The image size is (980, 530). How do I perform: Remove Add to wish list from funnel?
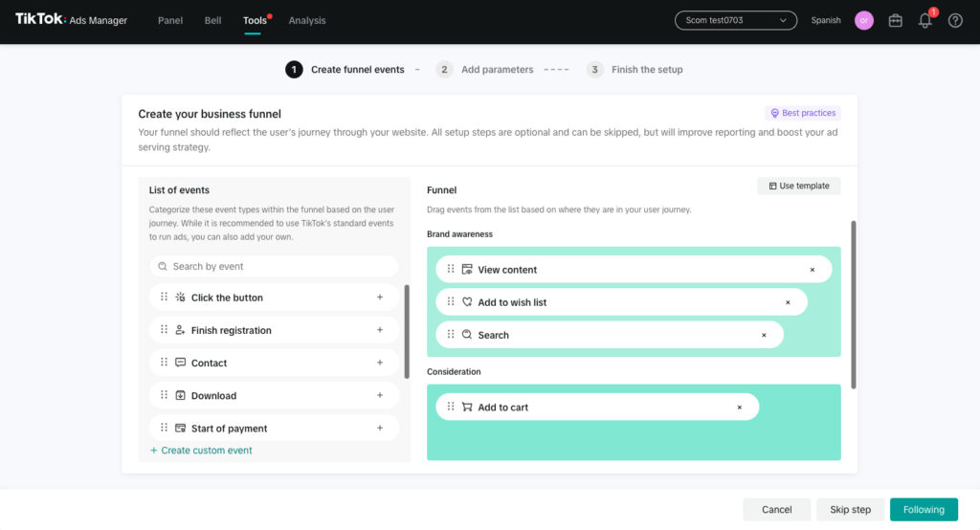788,302
